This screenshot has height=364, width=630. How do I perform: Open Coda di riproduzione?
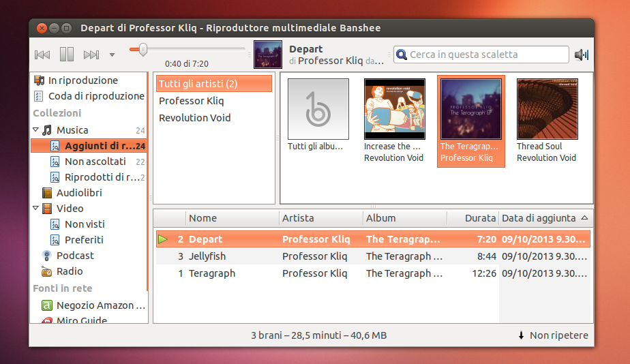[96, 96]
